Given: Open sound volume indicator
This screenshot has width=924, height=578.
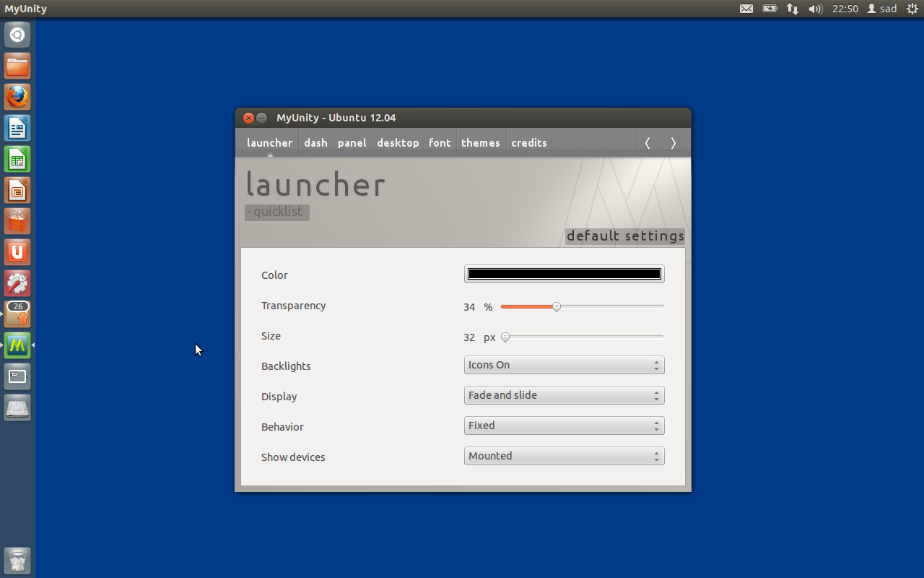Looking at the screenshot, I should point(816,9).
